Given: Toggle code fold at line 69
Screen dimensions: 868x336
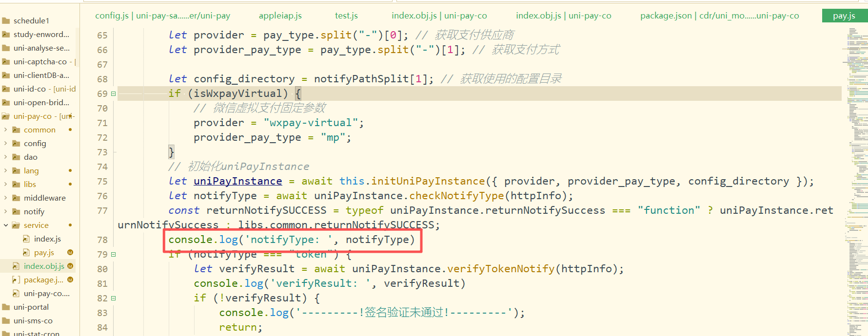Looking at the screenshot, I should tap(113, 94).
